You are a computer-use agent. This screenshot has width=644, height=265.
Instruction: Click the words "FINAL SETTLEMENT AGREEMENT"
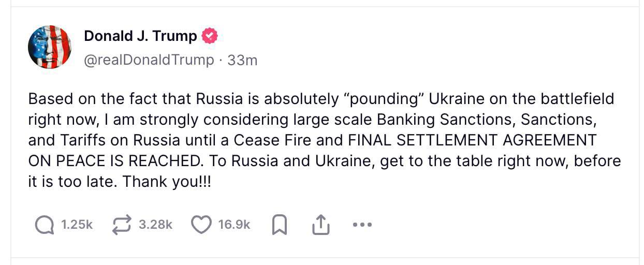pyautogui.click(x=472, y=140)
